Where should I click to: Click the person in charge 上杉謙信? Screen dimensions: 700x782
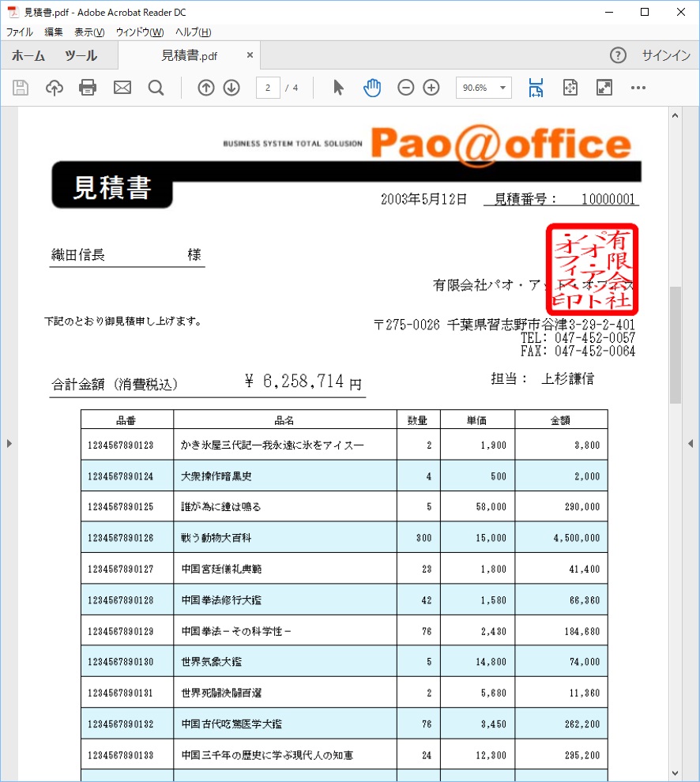coord(568,378)
